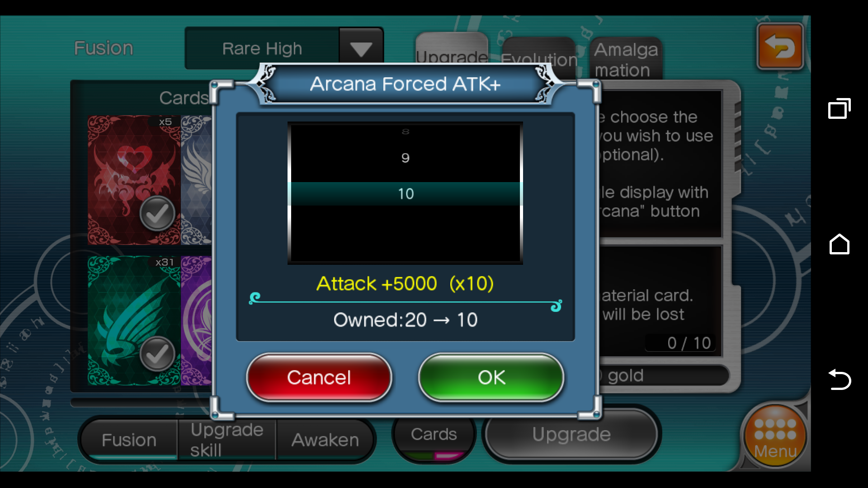Expand the Rare High dropdown arrow
The width and height of the screenshot is (868, 488).
tap(361, 48)
